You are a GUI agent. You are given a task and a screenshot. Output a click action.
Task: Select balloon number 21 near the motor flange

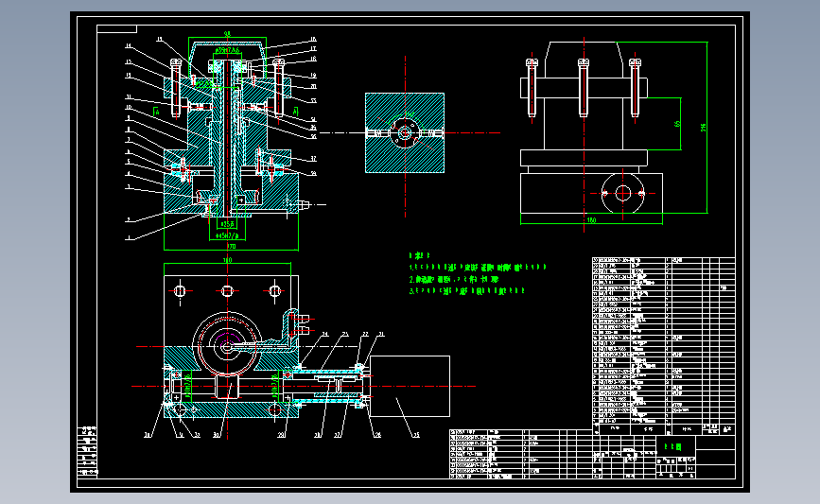pyautogui.click(x=381, y=334)
